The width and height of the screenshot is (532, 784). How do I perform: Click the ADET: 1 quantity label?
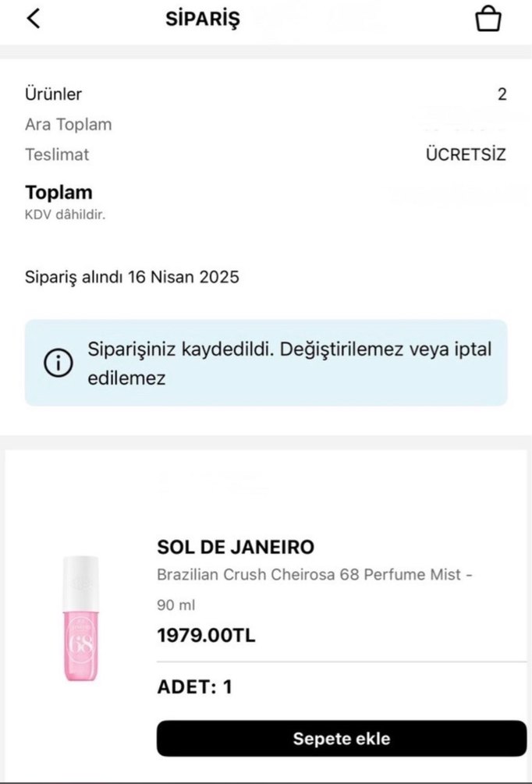[x=195, y=686]
